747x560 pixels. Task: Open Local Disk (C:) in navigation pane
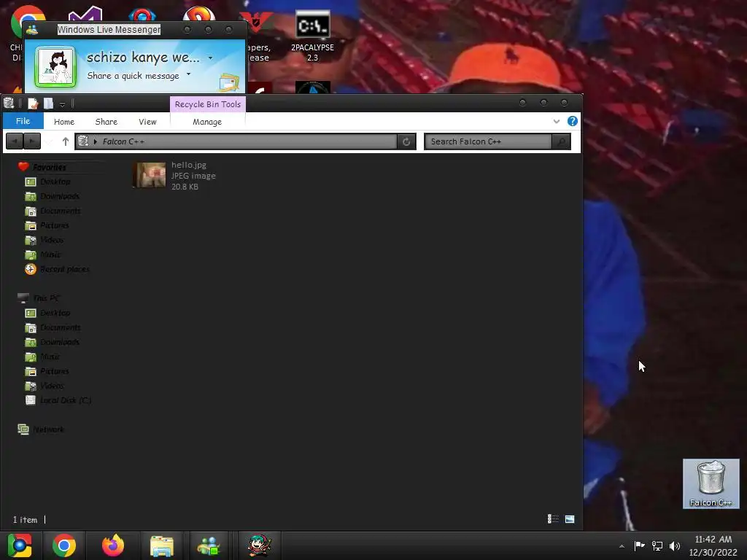(x=66, y=400)
